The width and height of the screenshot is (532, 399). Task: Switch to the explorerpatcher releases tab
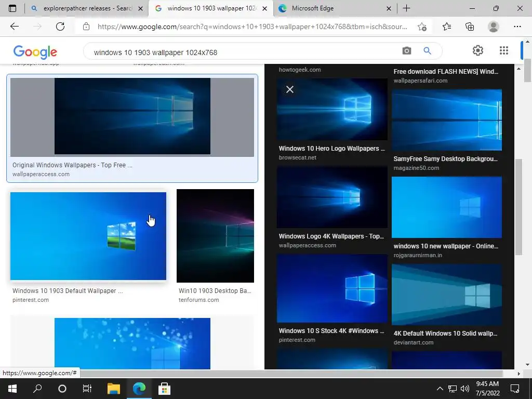coord(86,8)
